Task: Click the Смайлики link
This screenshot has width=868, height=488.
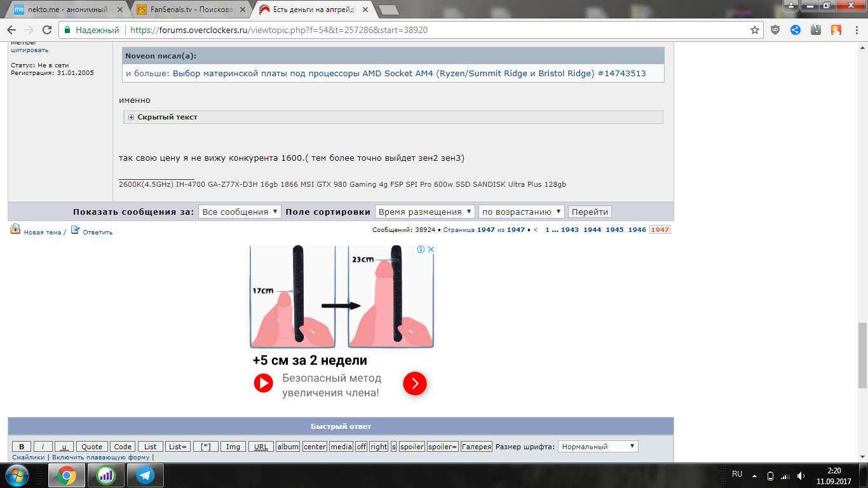Action: 29,457
